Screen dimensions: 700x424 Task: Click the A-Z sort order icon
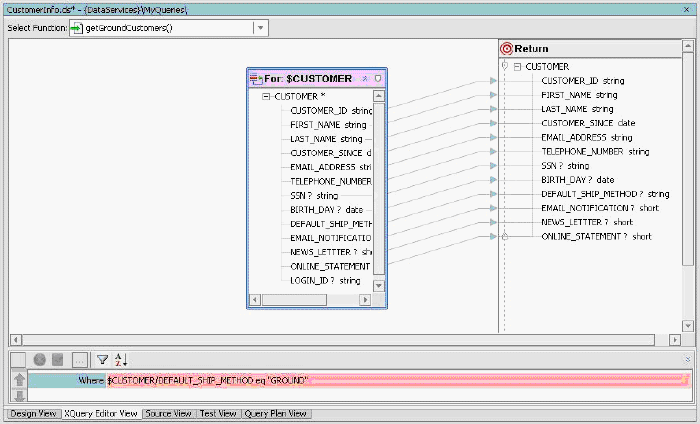click(121, 359)
